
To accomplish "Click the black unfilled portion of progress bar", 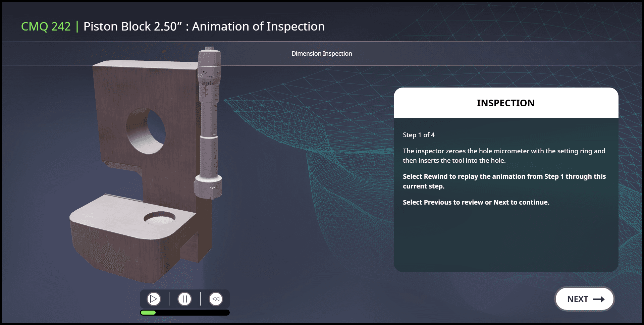I will pyautogui.click(x=193, y=313).
